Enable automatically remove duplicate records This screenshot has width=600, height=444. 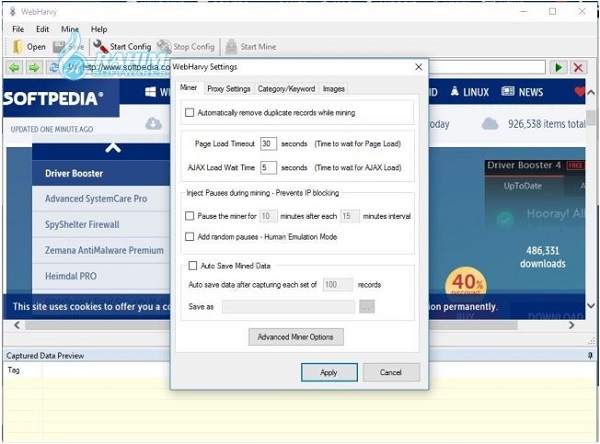189,113
